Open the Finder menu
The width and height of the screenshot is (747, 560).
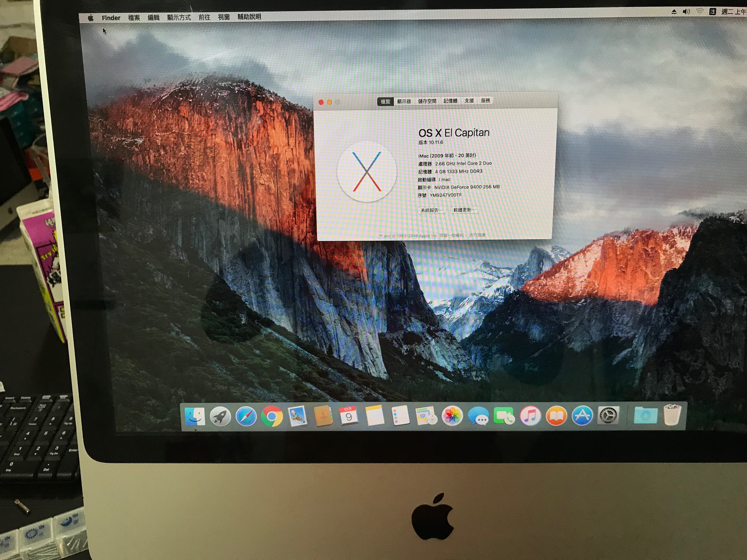point(111,18)
